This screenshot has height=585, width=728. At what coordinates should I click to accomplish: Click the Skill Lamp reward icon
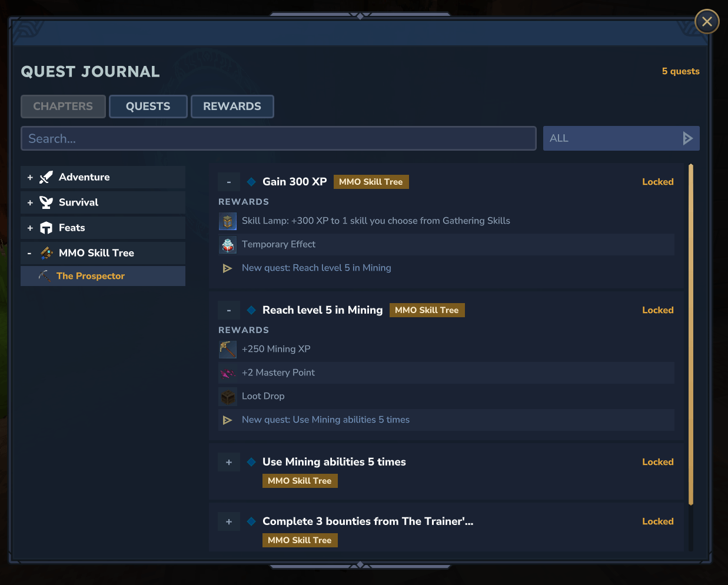pos(228,221)
